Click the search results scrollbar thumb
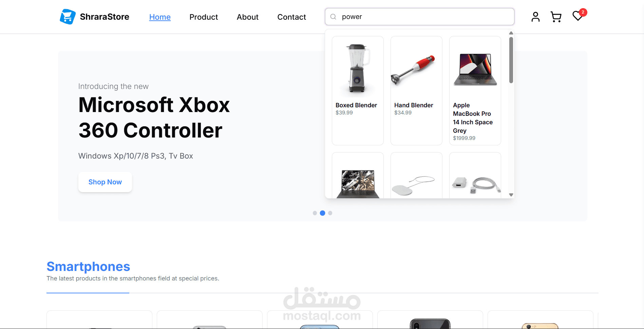644x329 pixels. click(x=511, y=60)
